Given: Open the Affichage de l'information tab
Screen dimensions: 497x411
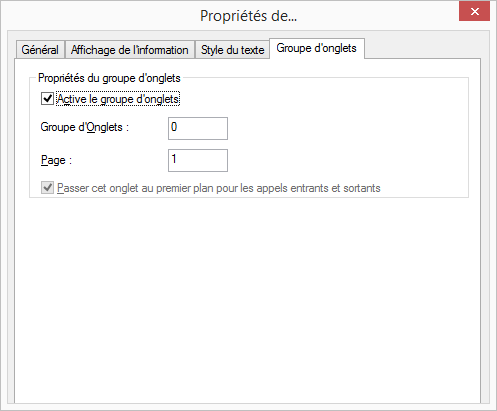Looking at the screenshot, I should point(130,50).
